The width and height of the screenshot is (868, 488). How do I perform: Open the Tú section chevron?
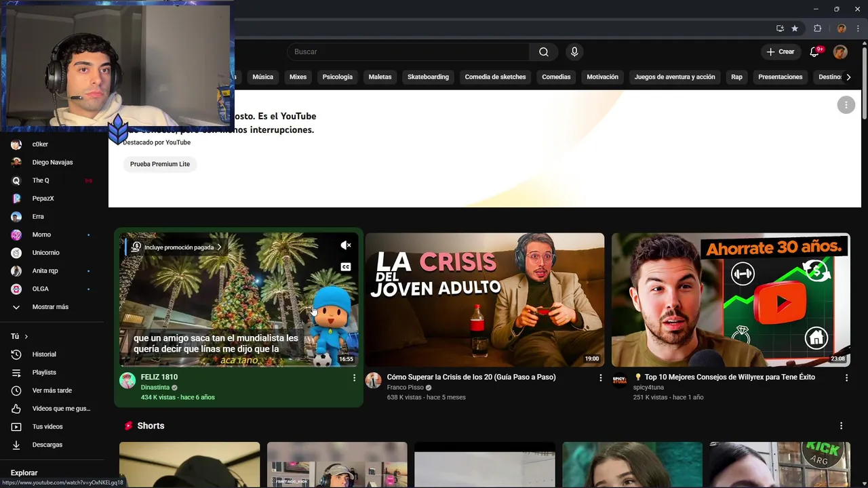point(26,337)
